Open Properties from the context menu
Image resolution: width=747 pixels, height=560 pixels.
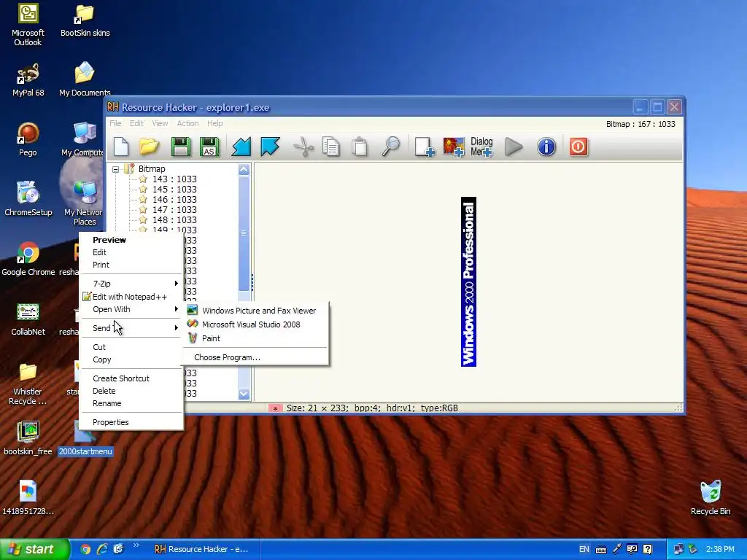pyautogui.click(x=131, y=422)
